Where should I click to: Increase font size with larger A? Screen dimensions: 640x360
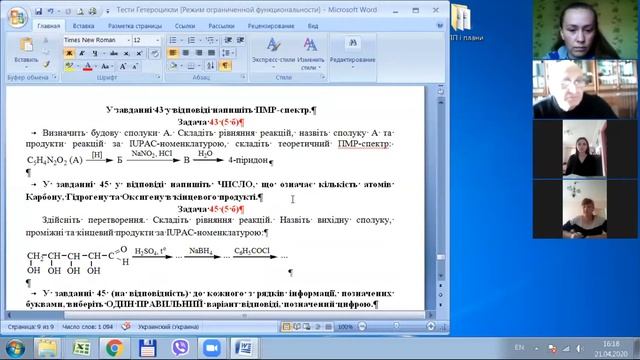(122, 66)
